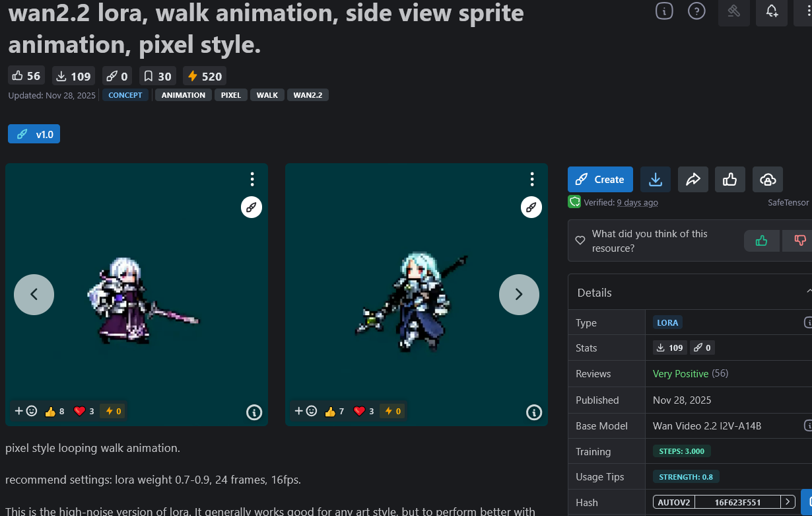Click the STRENGTH: 0.8 badge
The image size is (812, 516).
(687, 477)
